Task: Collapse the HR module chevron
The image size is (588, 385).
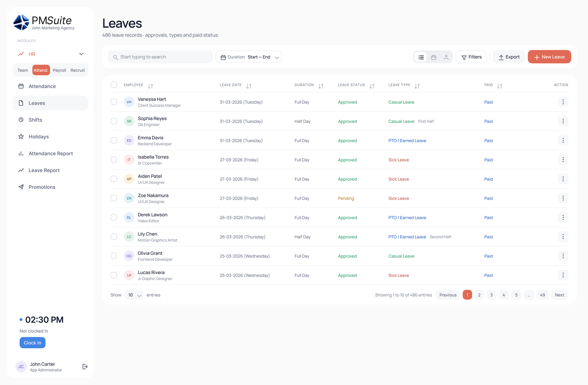Action: pos(81,54)
